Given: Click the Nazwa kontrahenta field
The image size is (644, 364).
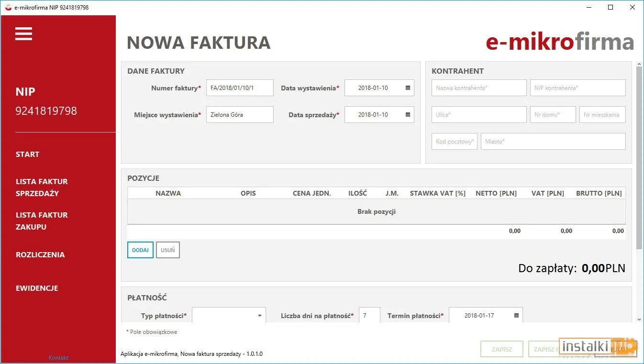Looking at the screenshot, I should pos(478,88).
